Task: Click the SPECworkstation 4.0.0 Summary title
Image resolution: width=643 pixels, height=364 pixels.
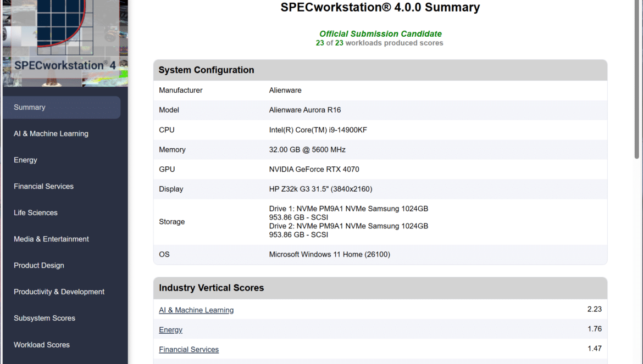Action: (380, 7)
